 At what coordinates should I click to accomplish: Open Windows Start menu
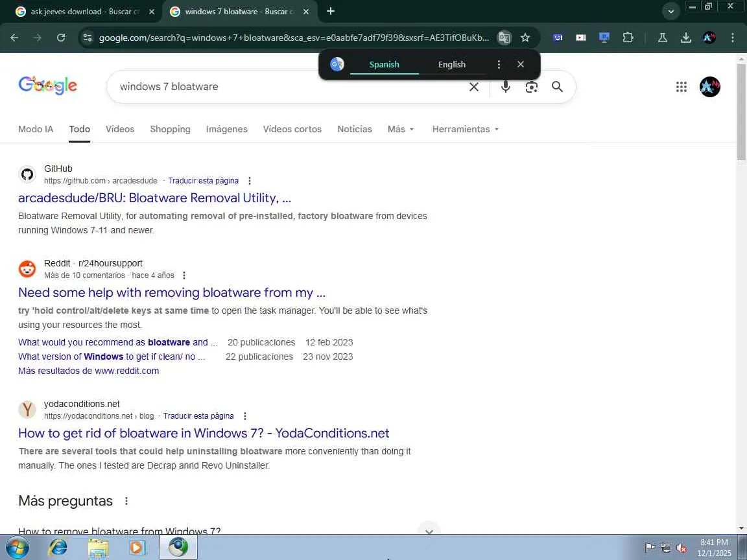[17, 547]
